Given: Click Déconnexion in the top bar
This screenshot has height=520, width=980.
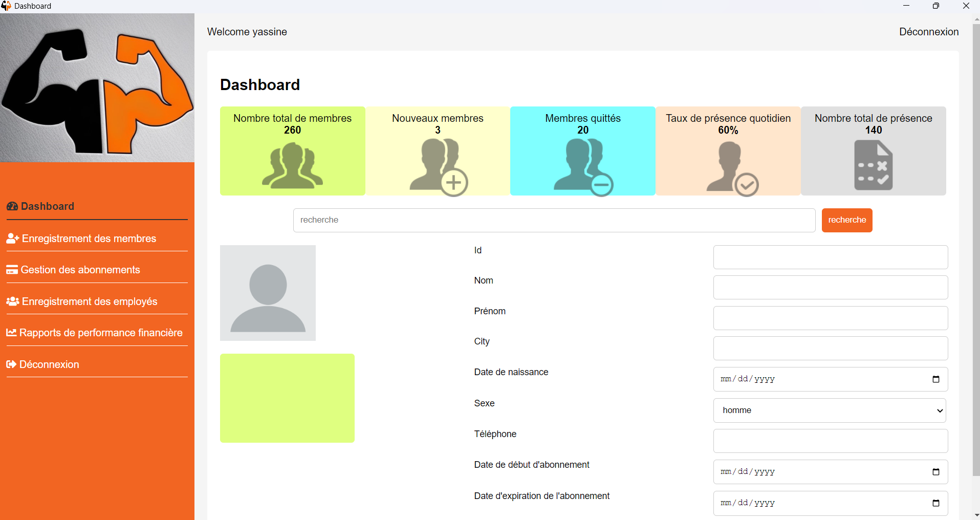Looking at the screenshot, I should pos(928,32).
